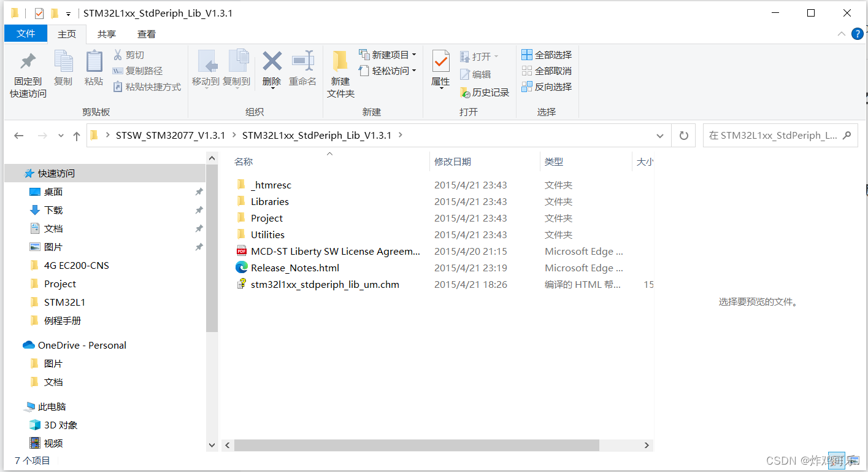
Task: Pin folder to Quick Access
Action: 28,74
